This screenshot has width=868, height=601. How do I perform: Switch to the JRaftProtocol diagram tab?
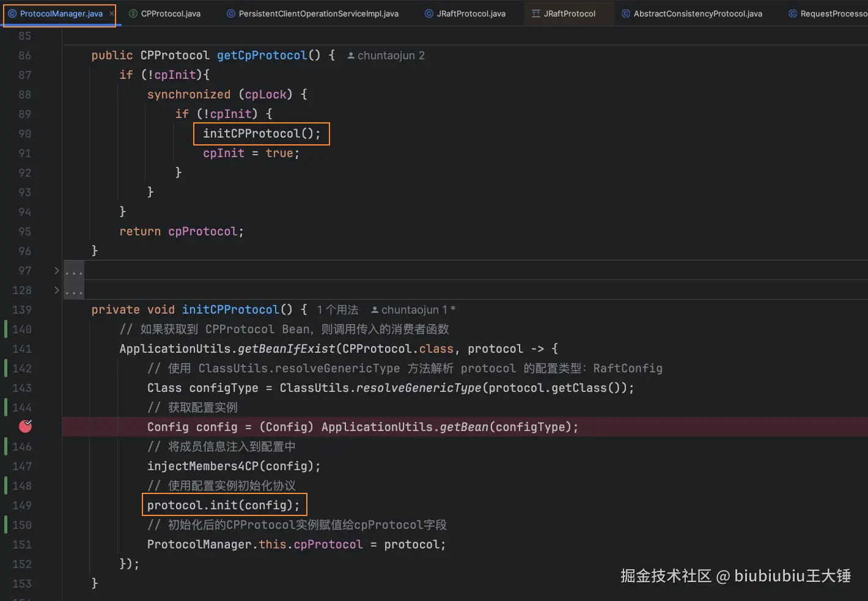tap(570, 13)
